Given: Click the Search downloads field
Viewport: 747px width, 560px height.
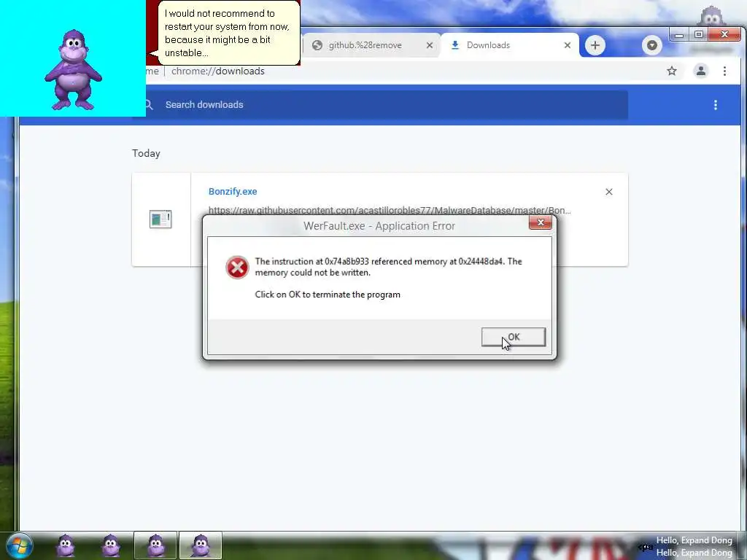Looking at the screenshot, I should [386, 105].
